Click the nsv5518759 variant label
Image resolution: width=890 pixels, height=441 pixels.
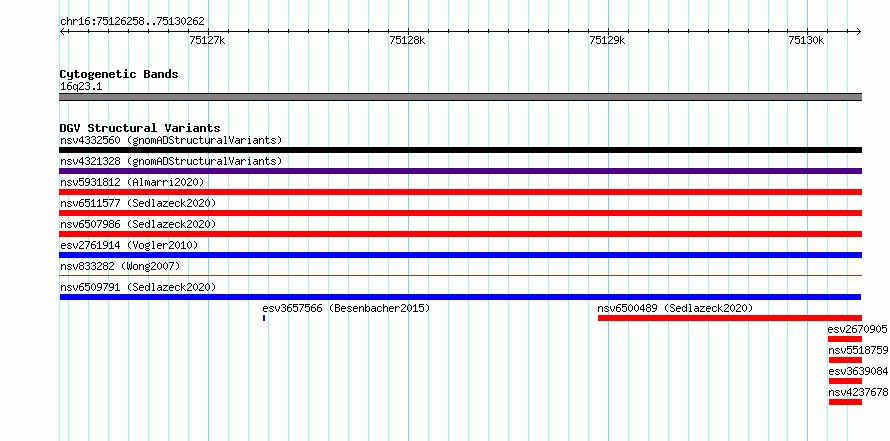[x=858, y=350]
